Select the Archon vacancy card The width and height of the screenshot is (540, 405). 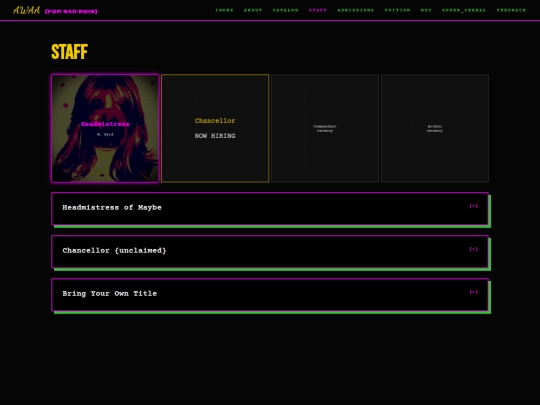point(435,128)
